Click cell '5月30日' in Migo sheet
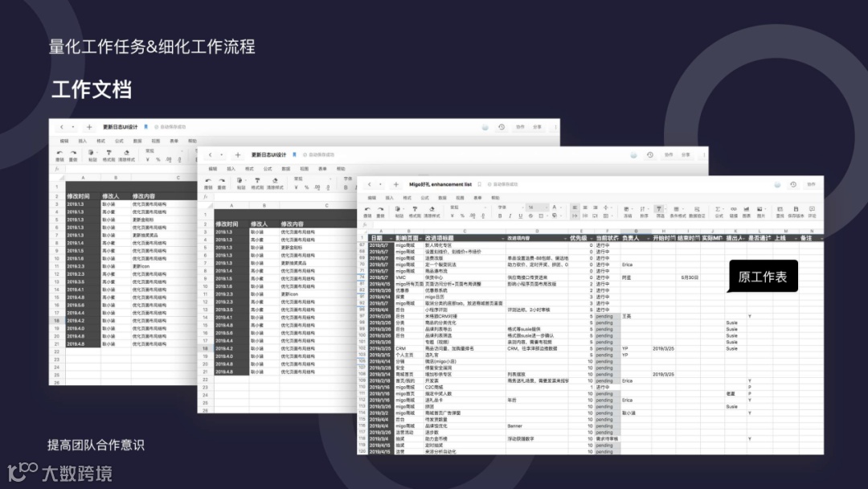868x489 pixels. 690,277
